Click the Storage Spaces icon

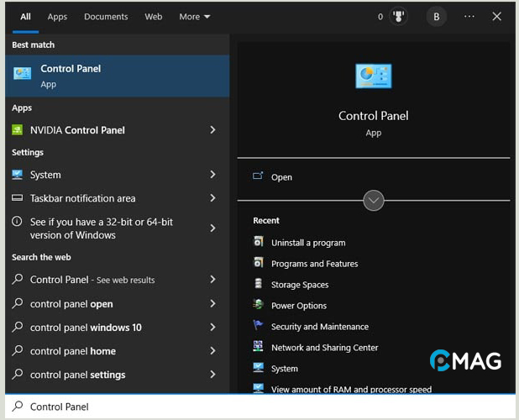(x=258, y=285)
